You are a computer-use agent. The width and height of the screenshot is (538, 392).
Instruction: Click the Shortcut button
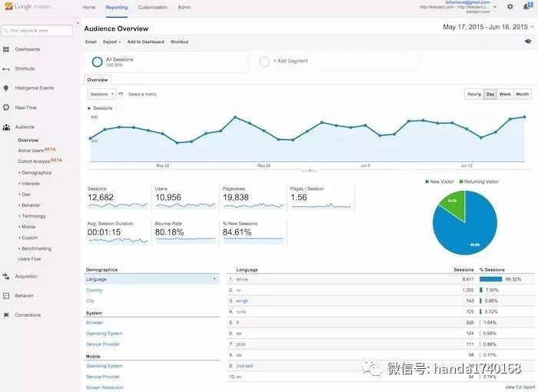(x=179, y=42)
